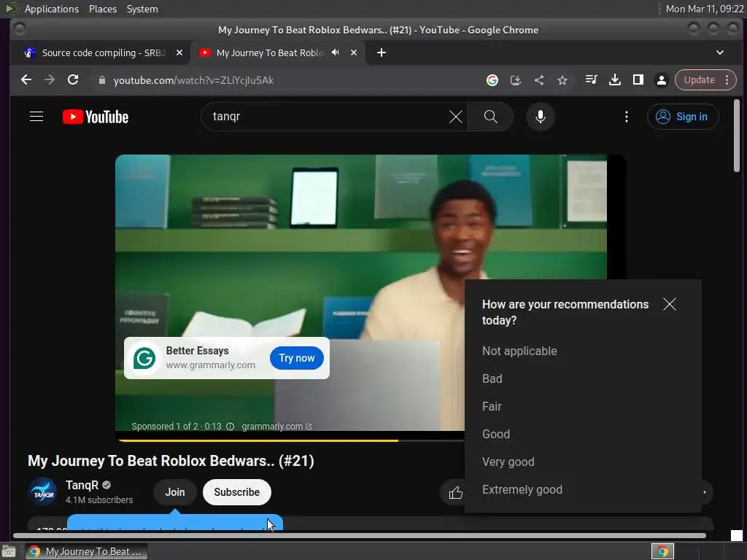
Task: Choose Good in the recommendations survey
Action: pyautogui.click(x=496, y=434)
